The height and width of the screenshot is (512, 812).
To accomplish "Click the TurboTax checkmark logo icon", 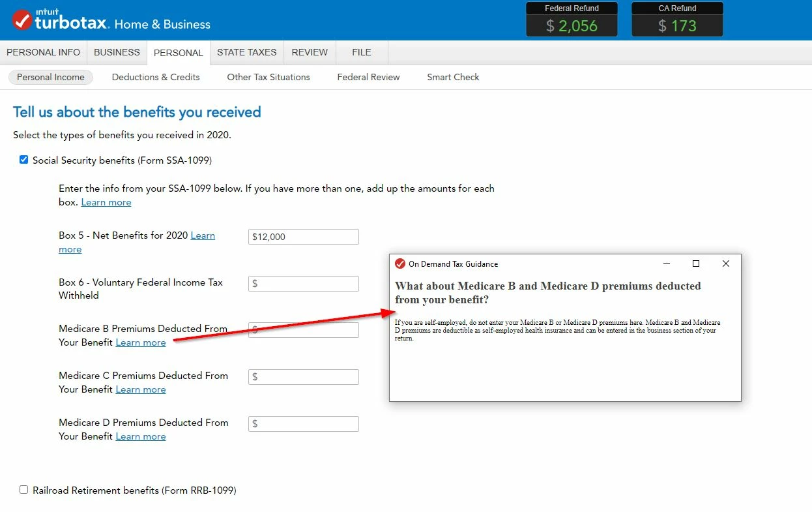I will (x=23, y=20).
